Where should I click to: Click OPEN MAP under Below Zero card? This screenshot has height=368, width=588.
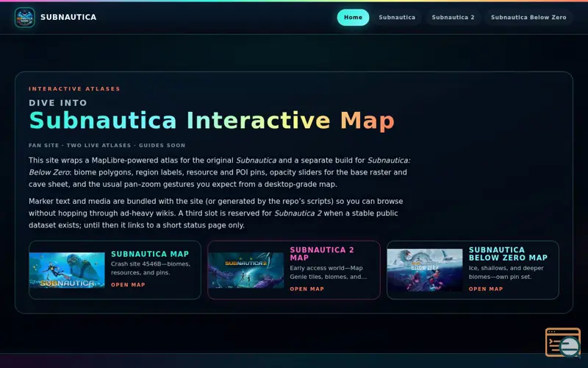(x=486, y=289)
